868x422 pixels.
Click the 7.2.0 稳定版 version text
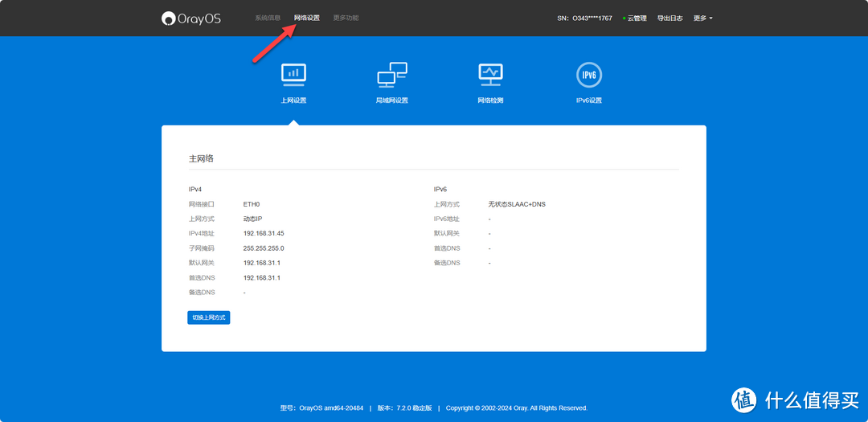click(414, 408)
